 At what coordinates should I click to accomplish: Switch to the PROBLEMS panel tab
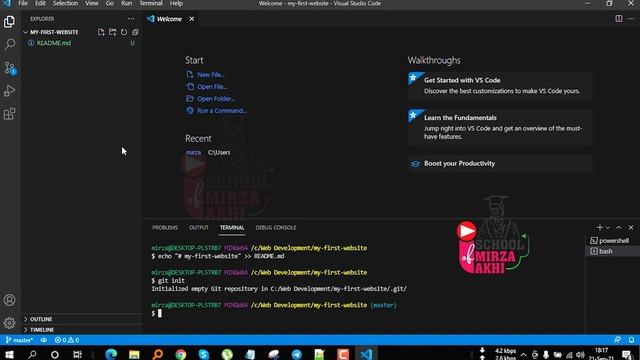165,227
